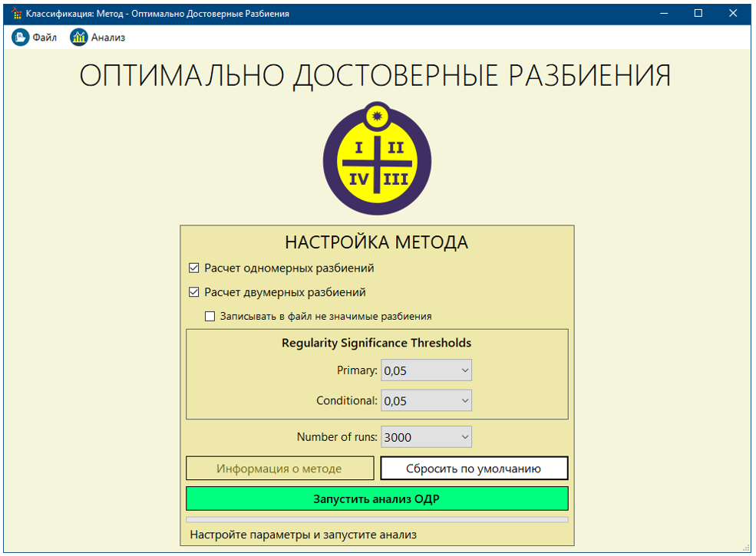Maximize the application window

[698, 13]
